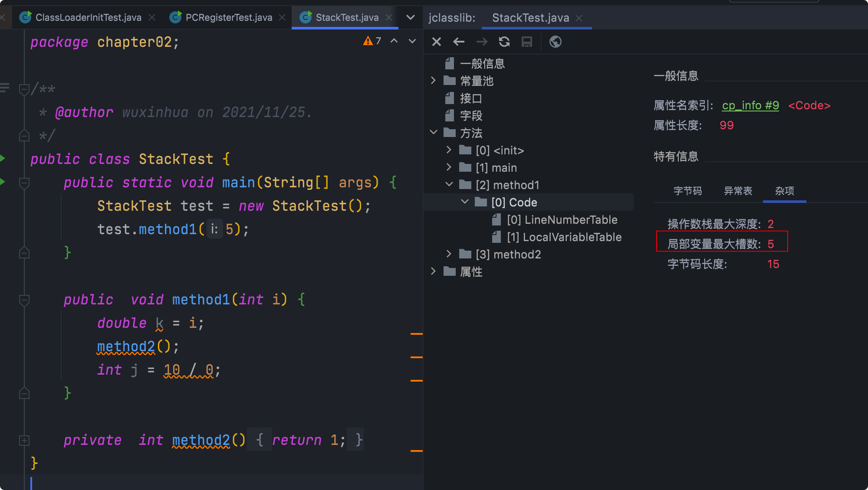This screenshot has width=868, height=490.
Task: Open the hidden editor tabs dropdown chevron
Action: point(410,17)
